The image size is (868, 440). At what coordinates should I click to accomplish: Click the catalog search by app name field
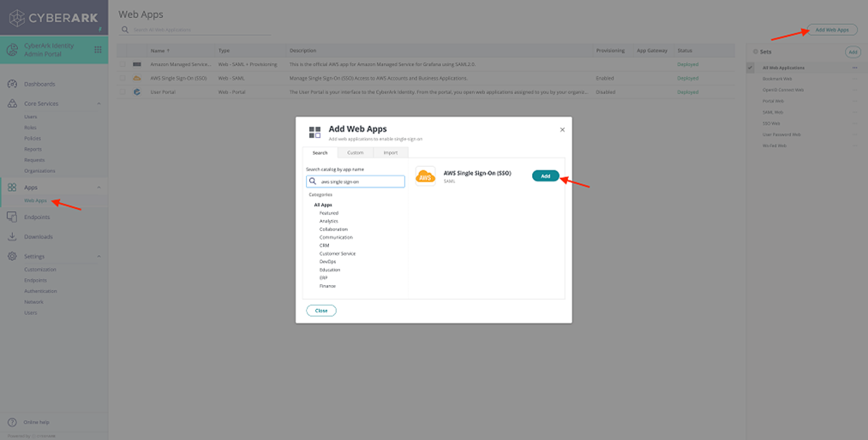click(356, 181)
